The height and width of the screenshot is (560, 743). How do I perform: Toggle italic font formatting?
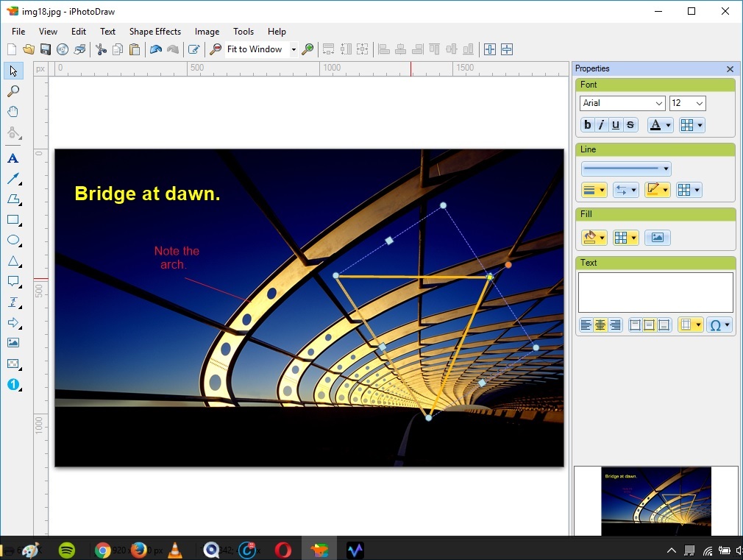click(601, 125)
